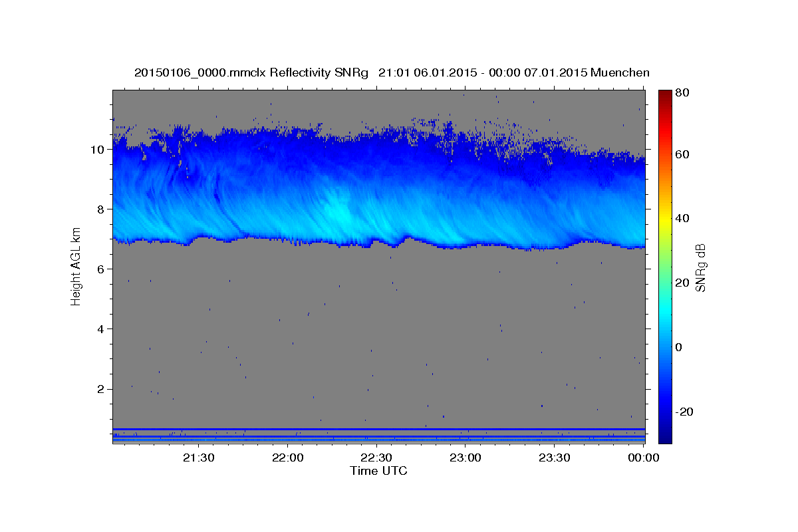Viewport: 798px width, 532px height.
Task: Click the height tick label 4
Action: point(101,329)
